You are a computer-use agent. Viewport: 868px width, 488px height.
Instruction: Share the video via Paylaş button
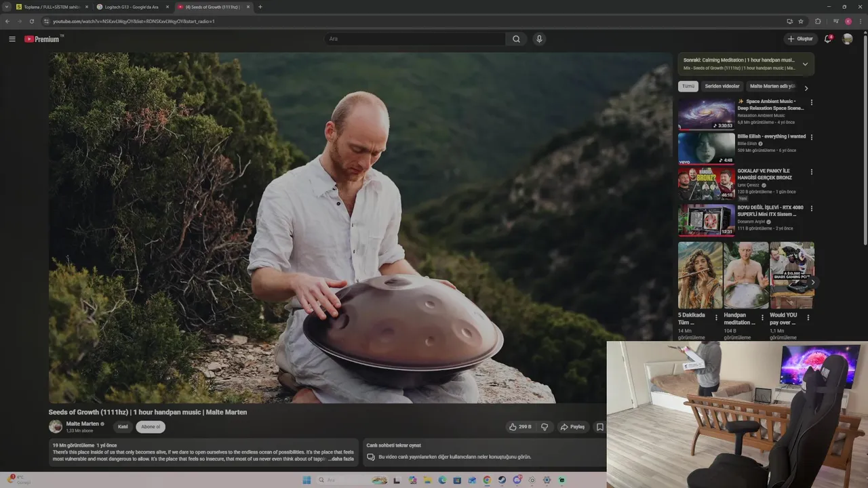pos(573,427)
